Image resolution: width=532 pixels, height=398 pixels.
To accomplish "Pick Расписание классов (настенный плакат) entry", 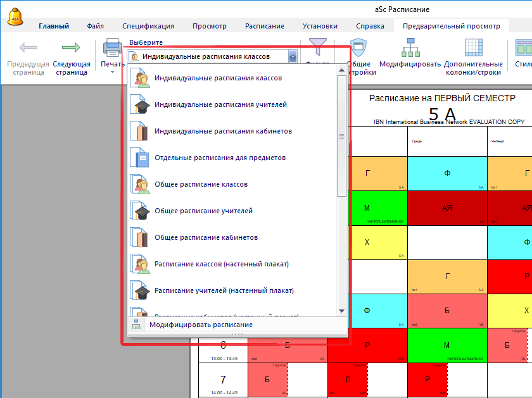I will [221, 264].
